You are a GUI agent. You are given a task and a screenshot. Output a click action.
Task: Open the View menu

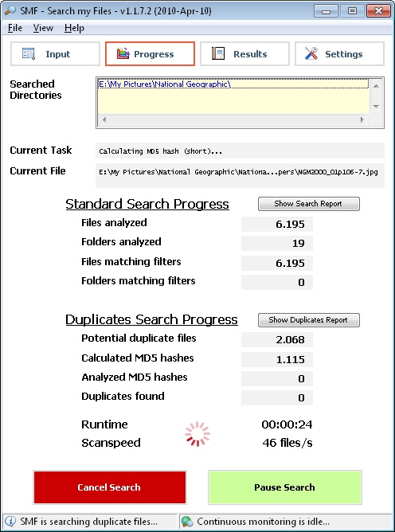tap(43, 28)
